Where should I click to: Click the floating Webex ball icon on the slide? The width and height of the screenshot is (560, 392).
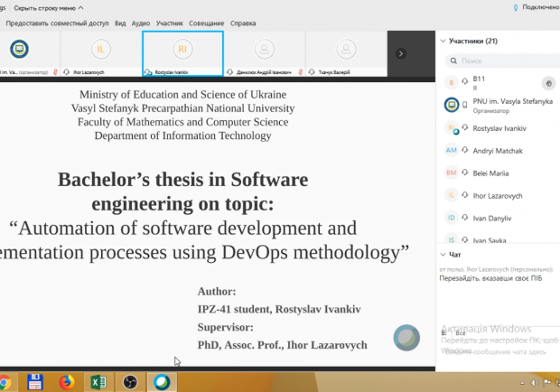406,338
